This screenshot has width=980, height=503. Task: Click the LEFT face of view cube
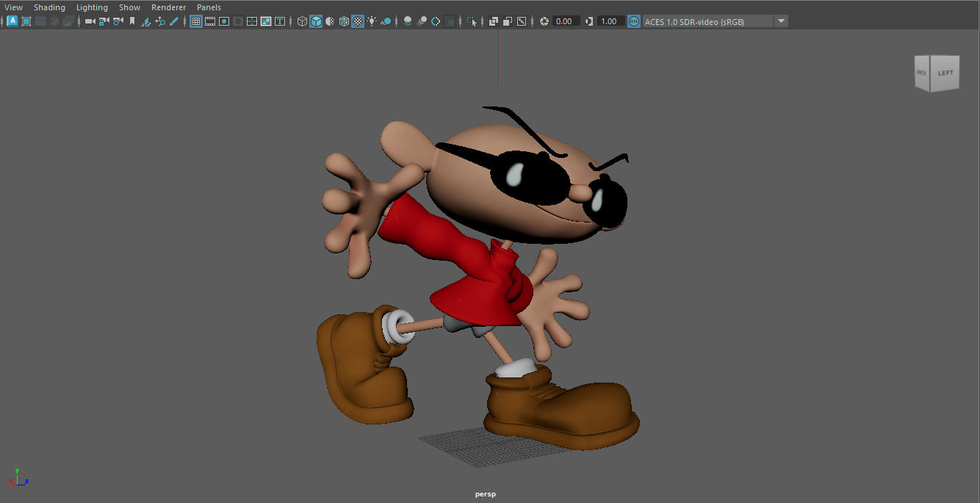tap(945, 73)
